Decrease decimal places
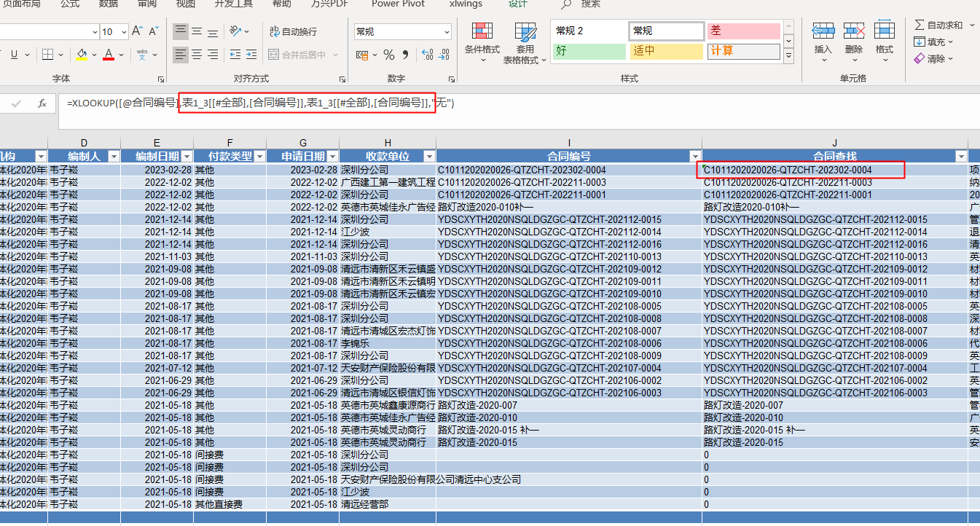This screenshot has width=980, height=526. click(x=443, y=55)
